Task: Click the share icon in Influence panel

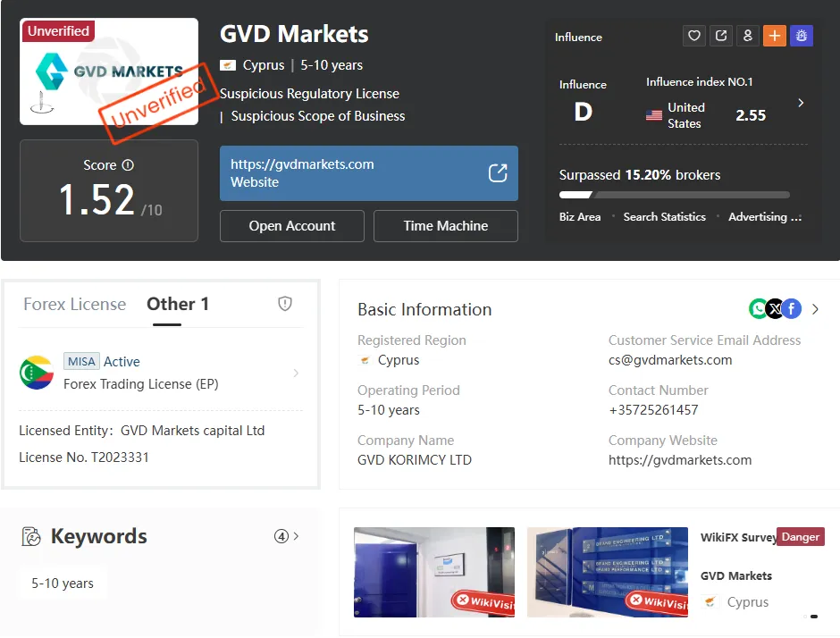Action: click(721, 36)
